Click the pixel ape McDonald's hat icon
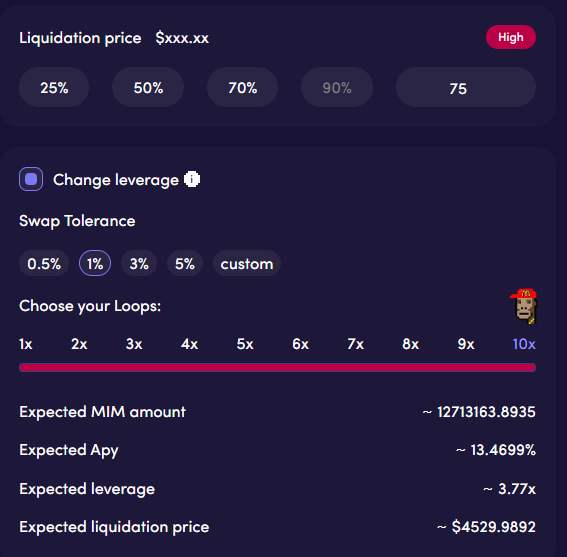The image size is (567, 557). (524, 306)
